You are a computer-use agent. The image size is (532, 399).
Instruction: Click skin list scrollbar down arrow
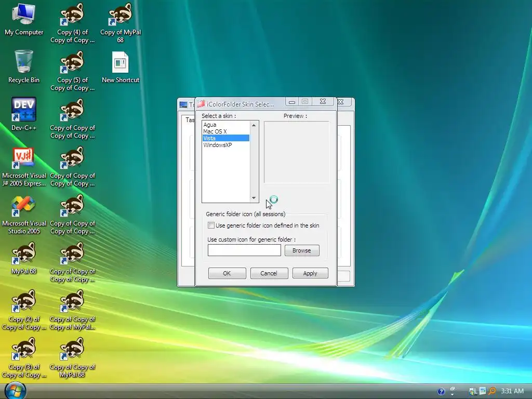[x=254, y=198]
